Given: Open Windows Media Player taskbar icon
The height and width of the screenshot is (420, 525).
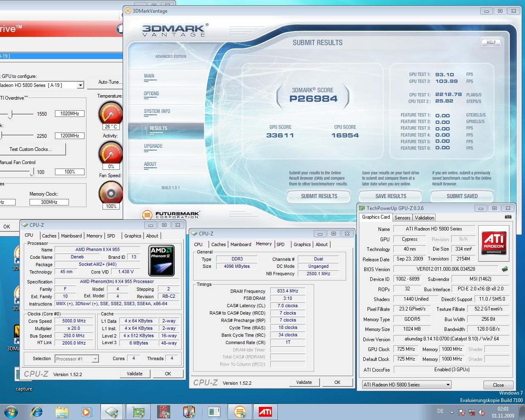Looking at the screenshot, I should (87, 411).
